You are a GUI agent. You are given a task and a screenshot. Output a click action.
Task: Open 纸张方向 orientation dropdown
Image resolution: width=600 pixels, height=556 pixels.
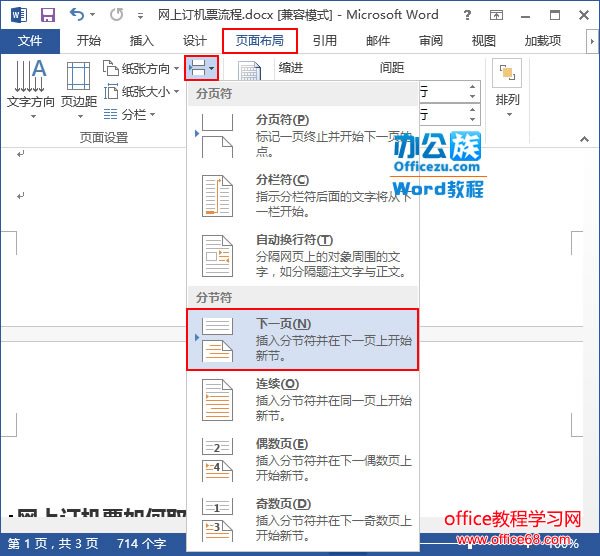tap(141, 68)
